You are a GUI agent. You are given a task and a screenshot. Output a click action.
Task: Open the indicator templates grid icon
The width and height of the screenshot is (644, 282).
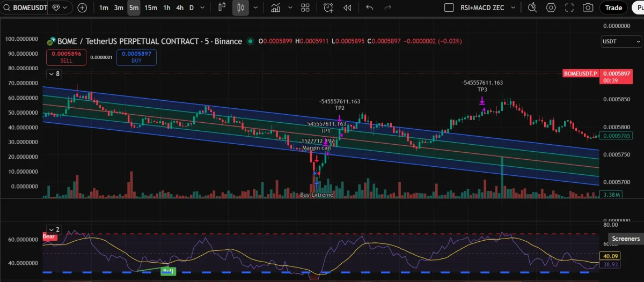[305, 8]
